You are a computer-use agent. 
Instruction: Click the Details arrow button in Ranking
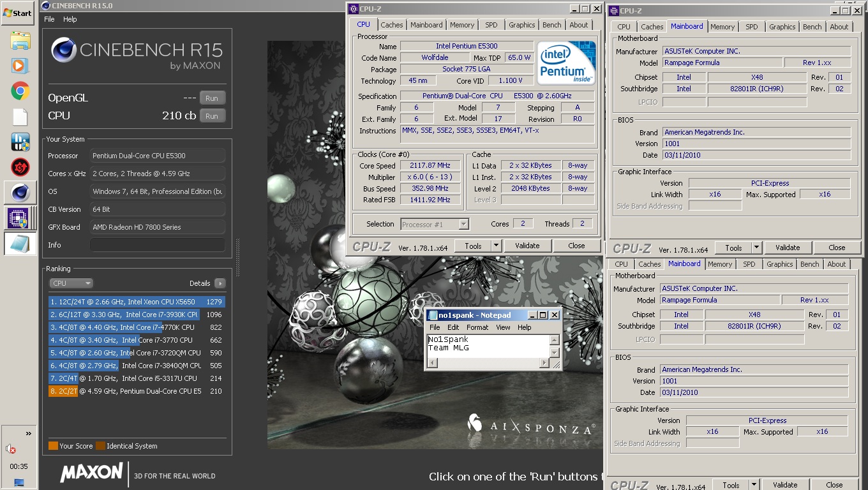pos(220,283)
